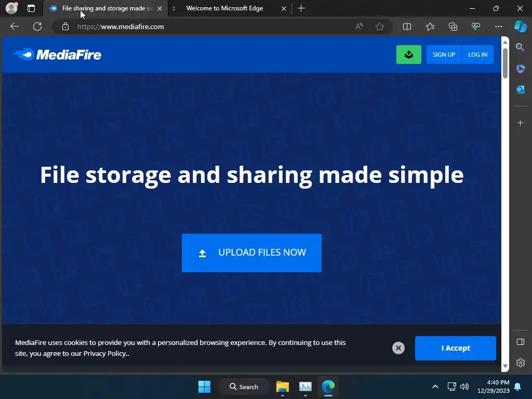Switch to Welcome to Microsoft Edge tab

(x=224, y=8)
